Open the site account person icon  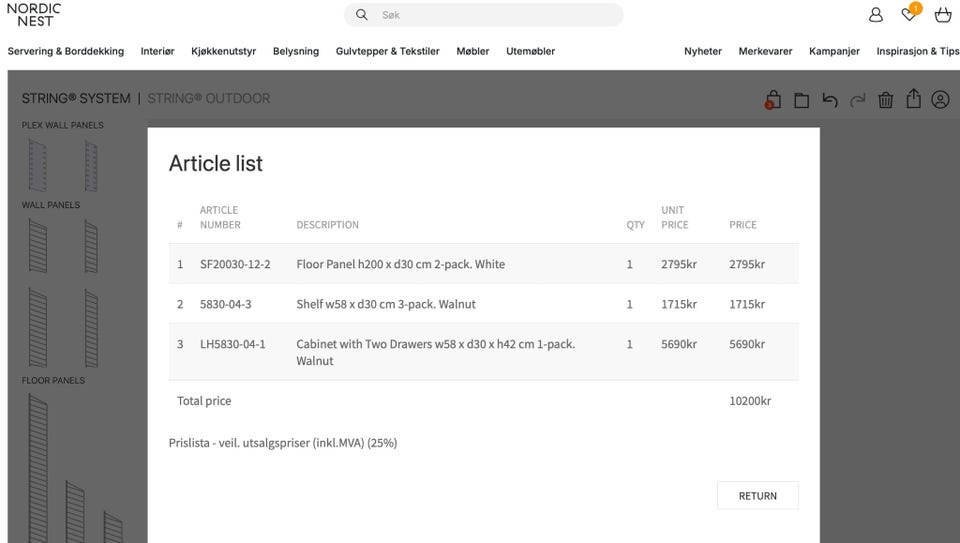[x=876, y=15]
